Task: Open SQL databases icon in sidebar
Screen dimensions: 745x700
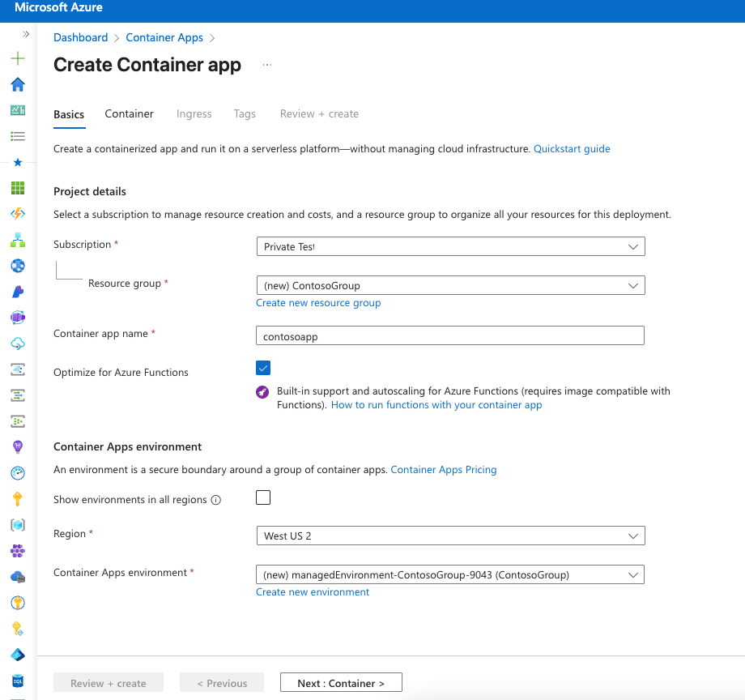Action: pyautogui.click(x=18, y=681)
